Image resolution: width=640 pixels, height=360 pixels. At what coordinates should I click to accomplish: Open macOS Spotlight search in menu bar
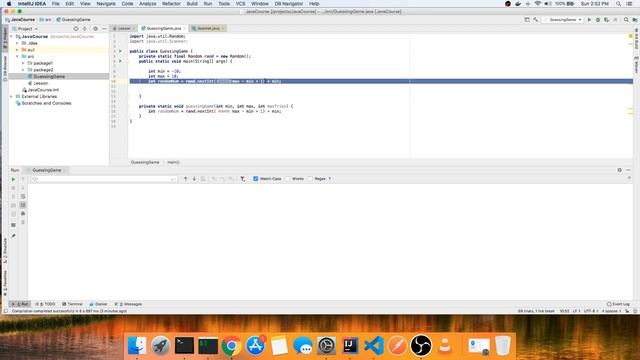click(x=618, y=4)
